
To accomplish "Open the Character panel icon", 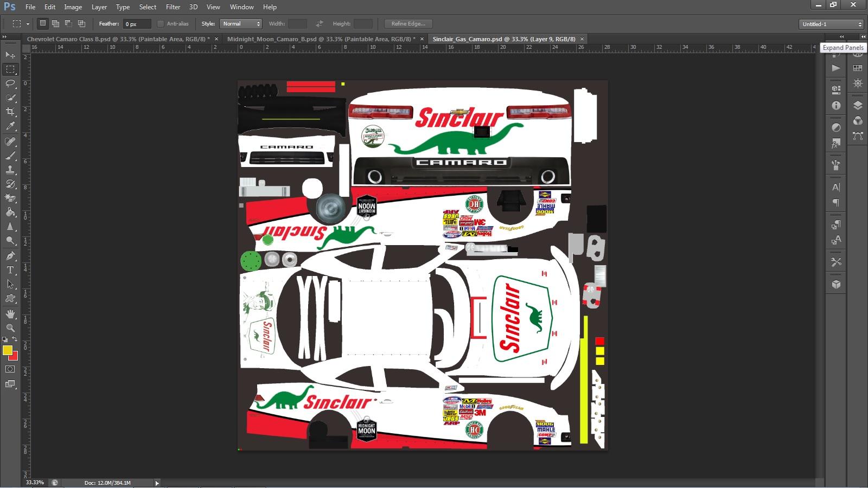I will point(836,187).
